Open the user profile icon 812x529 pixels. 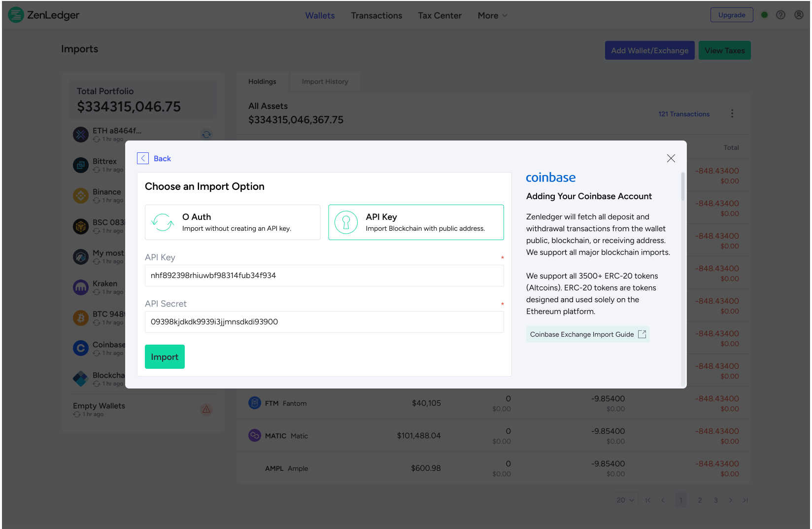[x=799, y=15]
